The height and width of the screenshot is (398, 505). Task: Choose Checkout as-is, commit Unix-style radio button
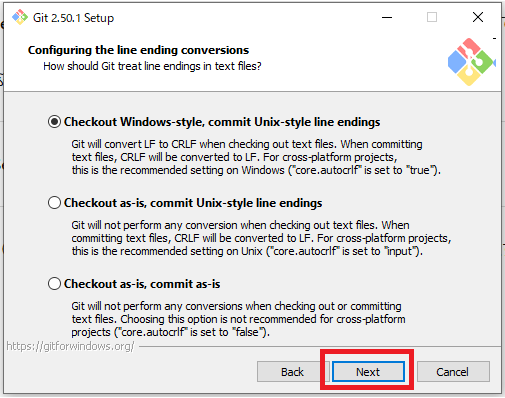[54, 203]
